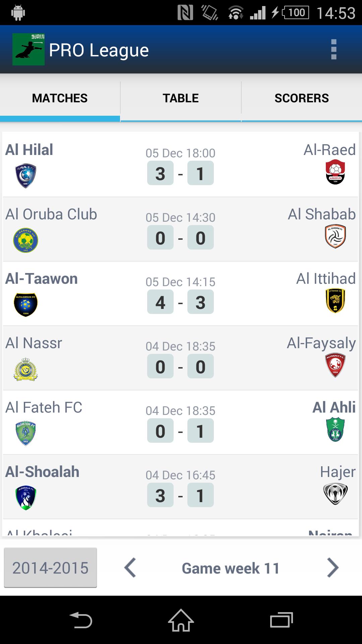This screenshot has height=644, width=362.
Task: Advance to next game week with right chevron
Action: (x=333, y=568)
